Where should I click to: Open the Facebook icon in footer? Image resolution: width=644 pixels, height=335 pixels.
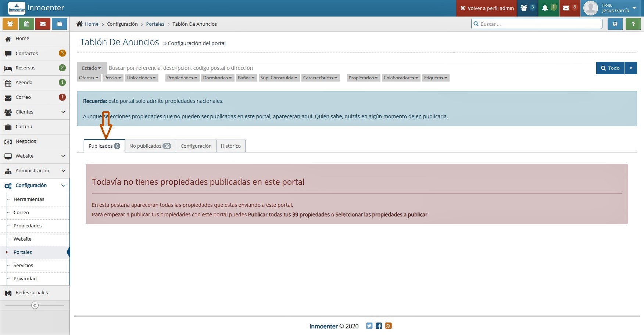point(379,326)
